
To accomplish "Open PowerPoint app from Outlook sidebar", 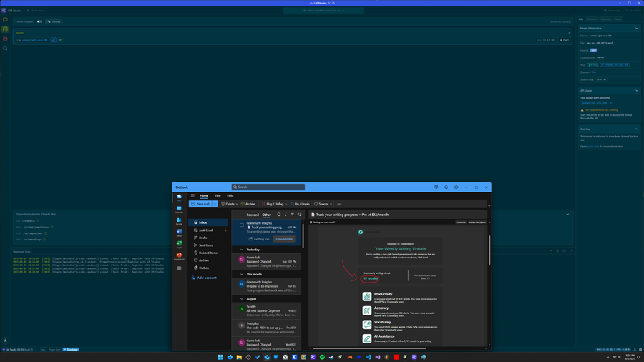I will (x=179, y=256).
